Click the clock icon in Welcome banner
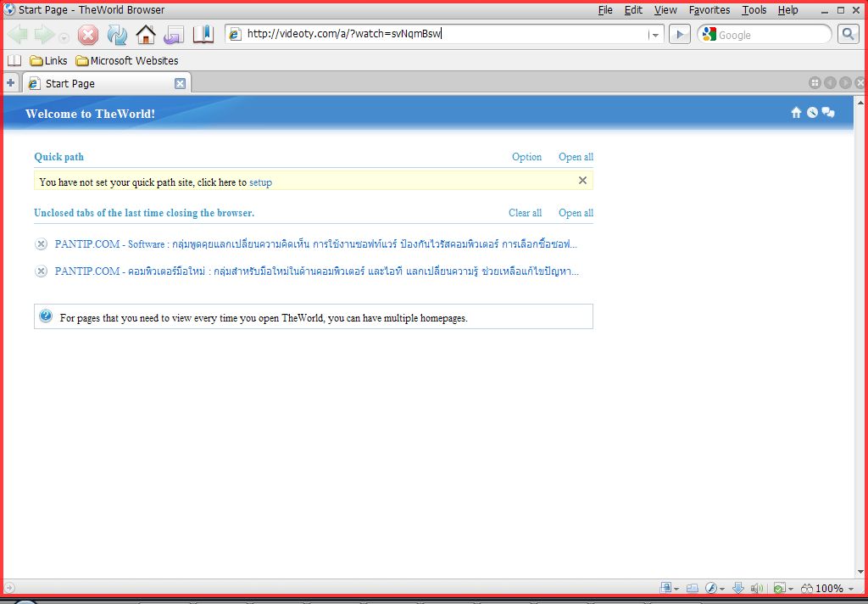 point(812,113)
